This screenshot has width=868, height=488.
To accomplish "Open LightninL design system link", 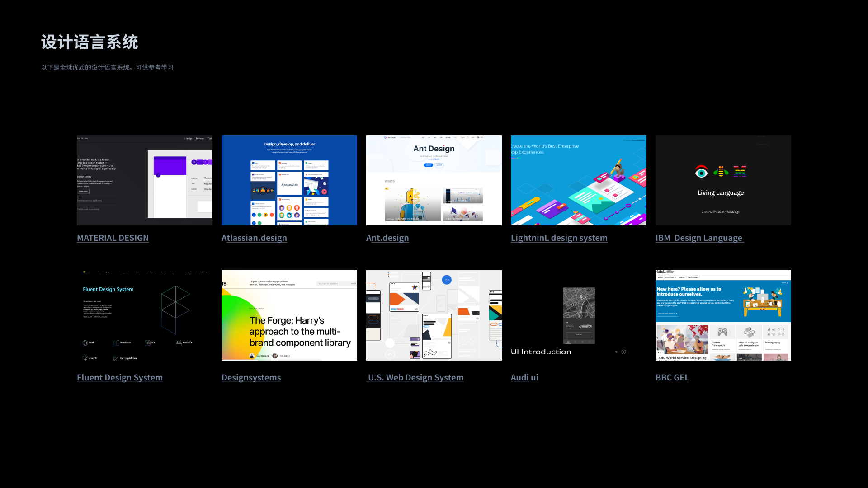I will [x=559, y=238].
